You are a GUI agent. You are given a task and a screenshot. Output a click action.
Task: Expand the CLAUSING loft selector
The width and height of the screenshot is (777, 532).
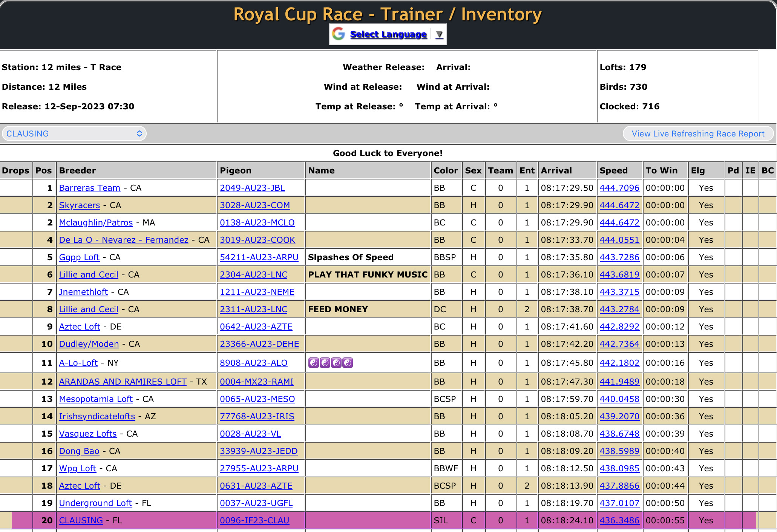click(74, 133)
